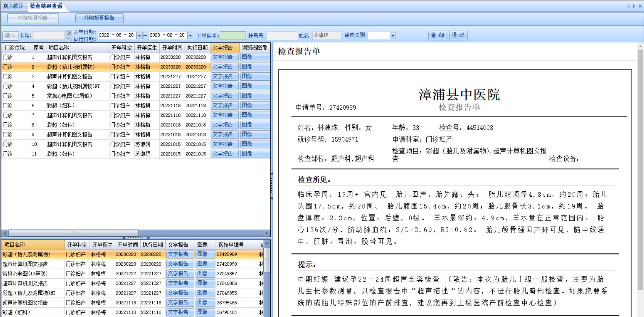
Task: Click the detail table's scrollbar up arrow
Action: pyautogui.click(x=267, y=244)
